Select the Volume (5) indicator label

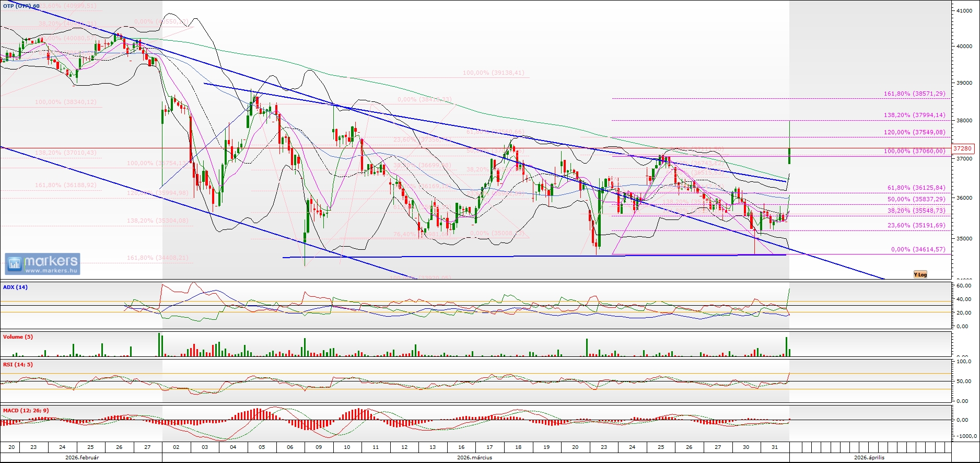18,337
